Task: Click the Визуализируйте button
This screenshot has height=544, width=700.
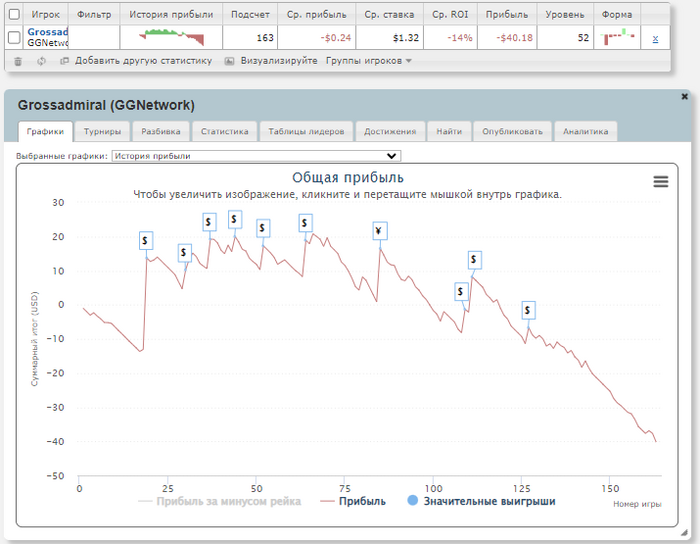Action: click(279, 61)
